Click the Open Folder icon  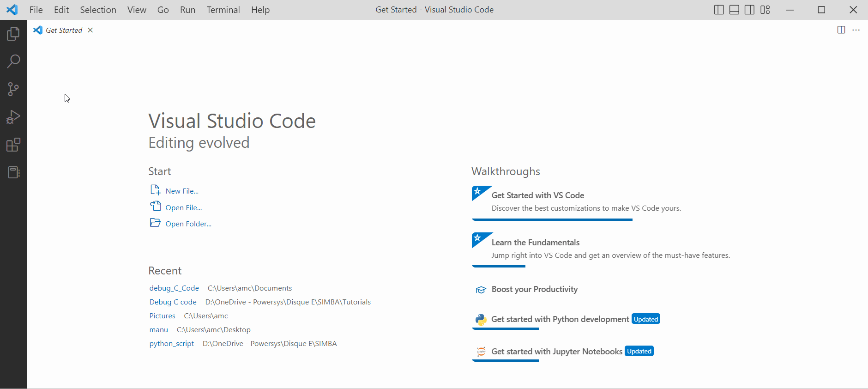[x=156, y=223]
